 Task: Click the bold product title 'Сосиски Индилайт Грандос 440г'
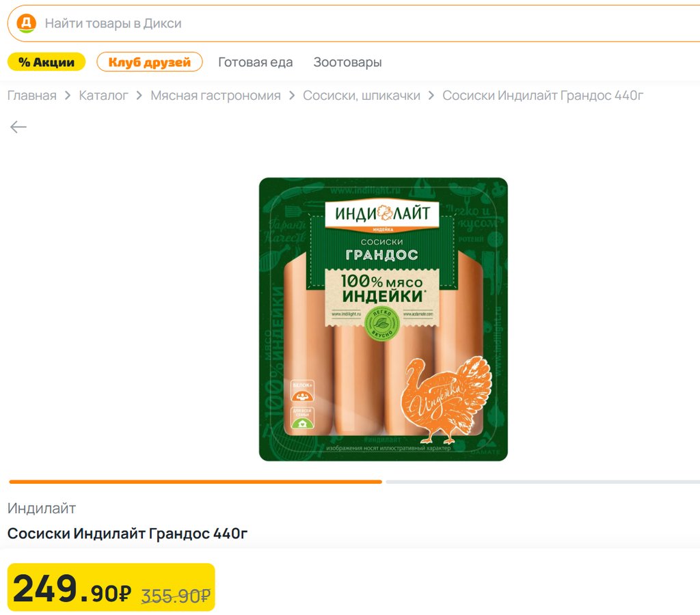click(x=127, y=534)
